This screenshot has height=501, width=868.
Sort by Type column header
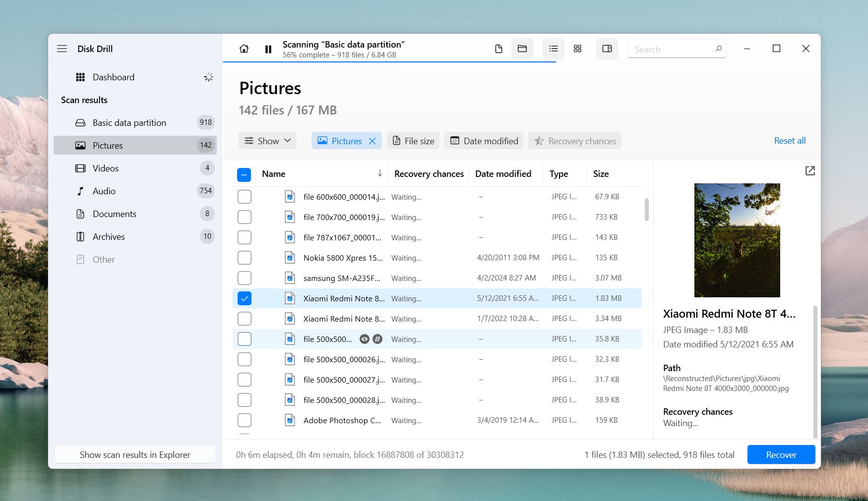[558, 174]
